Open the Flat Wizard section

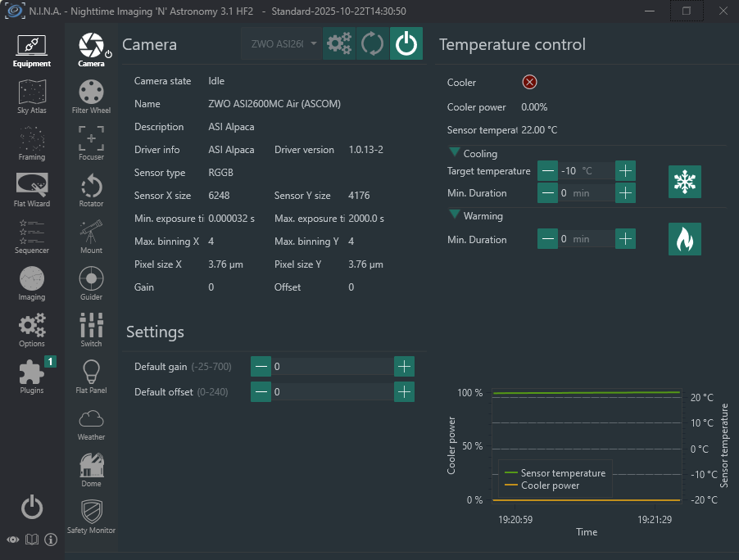32,189
